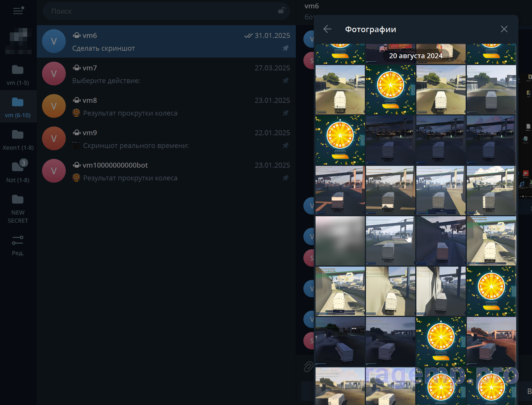532x405 pixels.
Task: Open the Nzt (1-8) folder with unread badge
Action: [x=18, y=172]
